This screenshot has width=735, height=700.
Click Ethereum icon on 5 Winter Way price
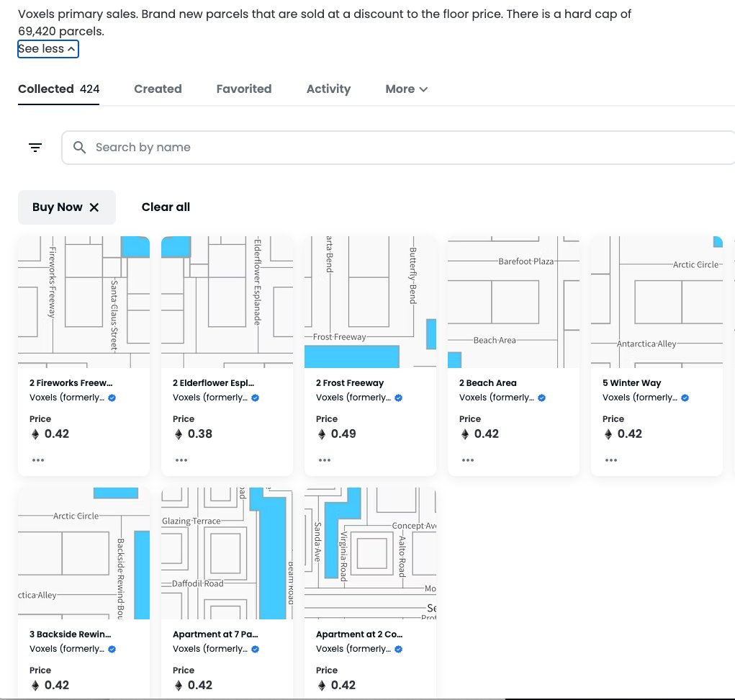[x=608, y=434]
